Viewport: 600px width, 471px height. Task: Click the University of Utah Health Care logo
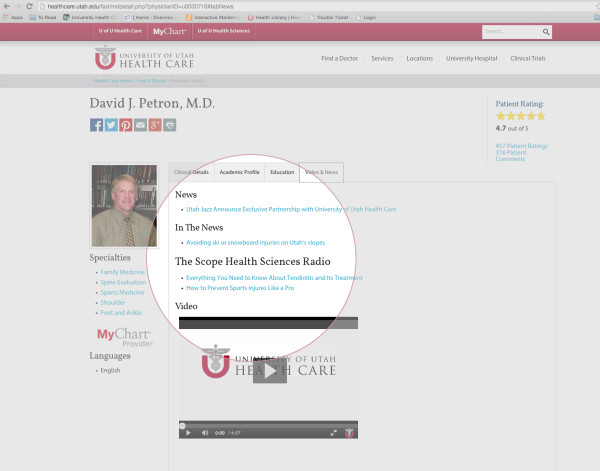(x=144, y=58)
